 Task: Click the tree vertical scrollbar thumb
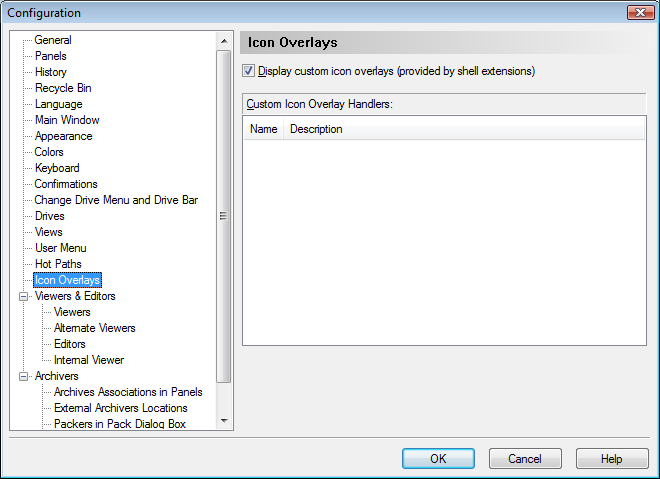(224, 216)
